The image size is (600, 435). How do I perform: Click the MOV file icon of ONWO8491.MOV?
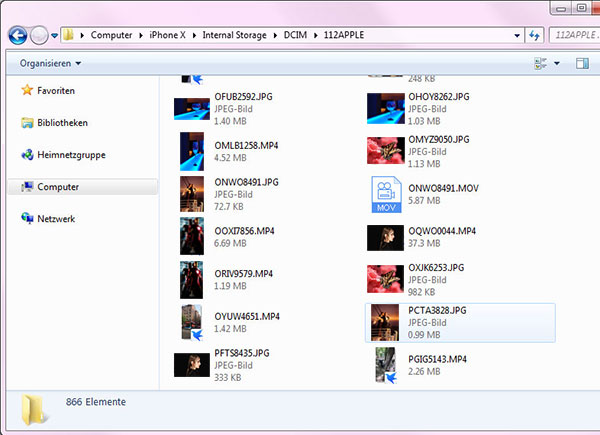[386, 194]
